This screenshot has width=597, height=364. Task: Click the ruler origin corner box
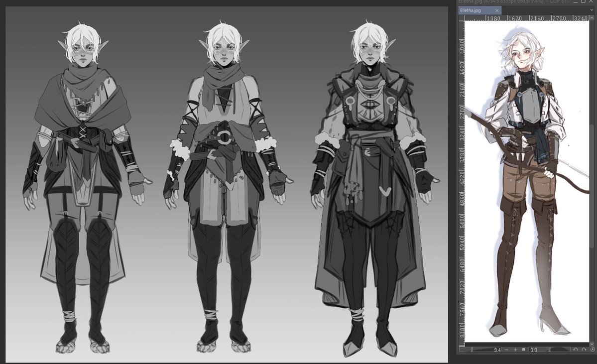(462, 18)
